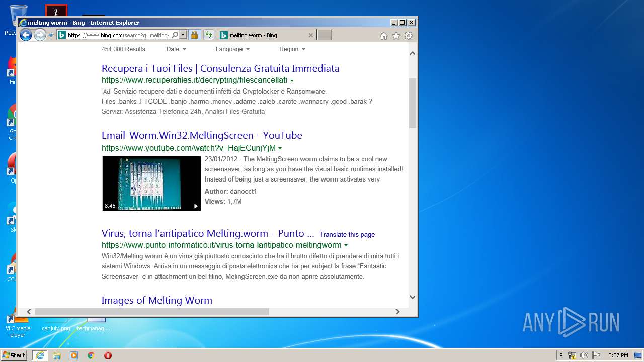Click the red Opera taskbar icon

tap(108, 355)
